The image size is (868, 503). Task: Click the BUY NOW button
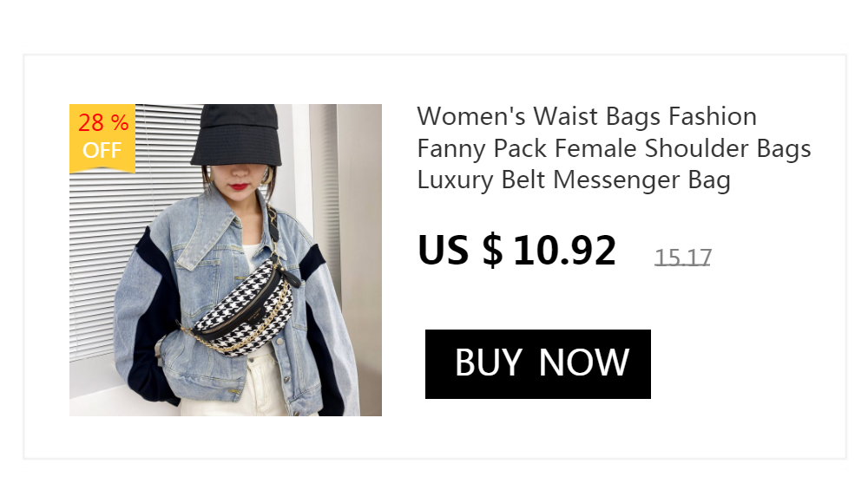[x=537, y=364]
